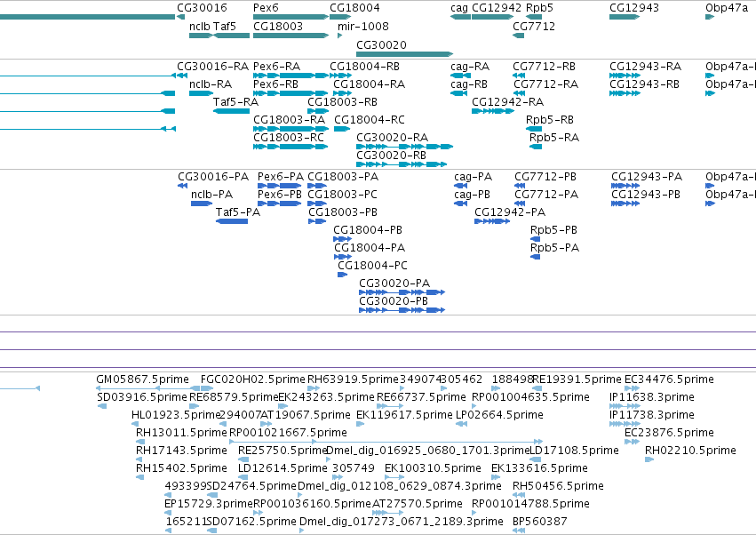This screenshot has height=535, width=756.
Task: Click the cag-PA protein label
Action: coord(473,177)
